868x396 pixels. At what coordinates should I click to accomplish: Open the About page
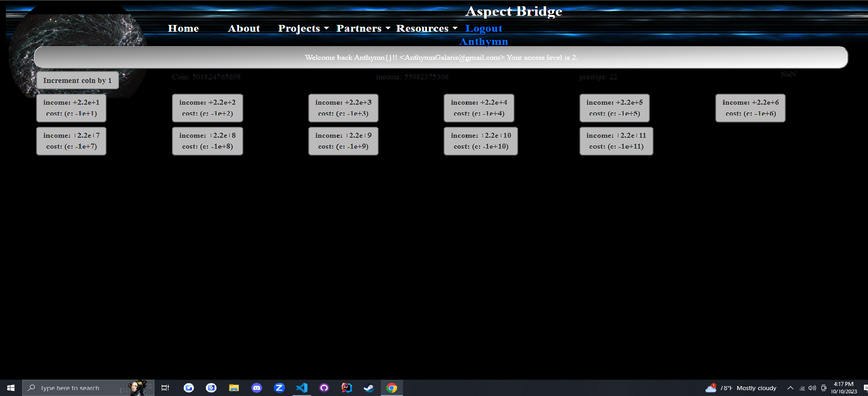(244, 29)
